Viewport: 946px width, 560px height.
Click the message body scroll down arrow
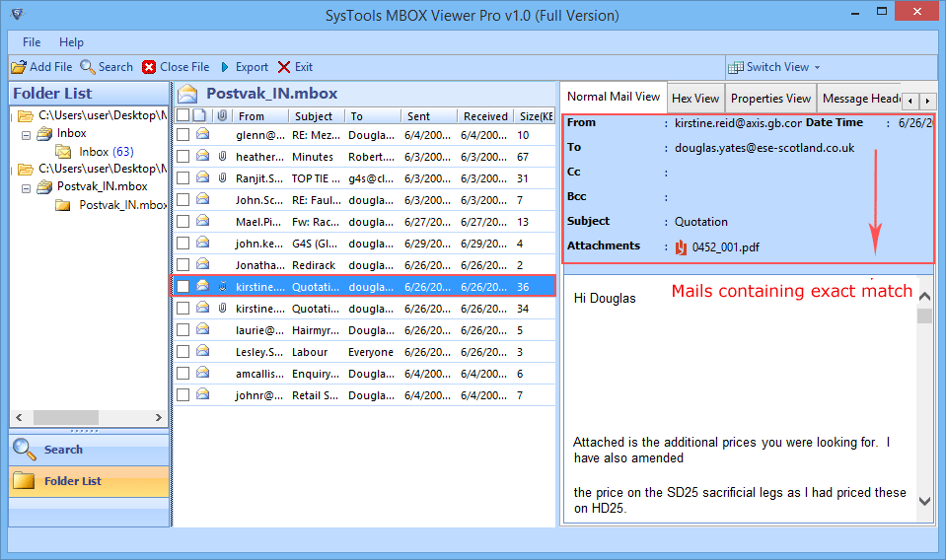(x=924, y=501)
